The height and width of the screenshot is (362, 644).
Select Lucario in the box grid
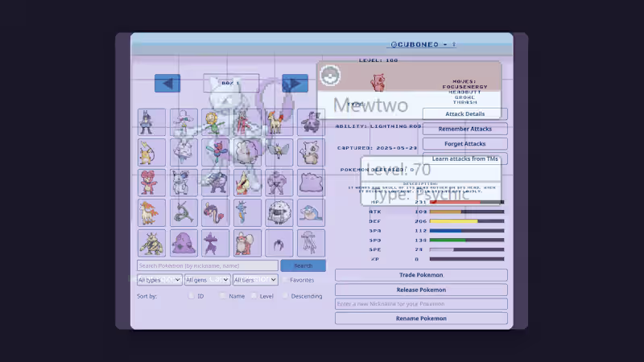pos(151,122)
